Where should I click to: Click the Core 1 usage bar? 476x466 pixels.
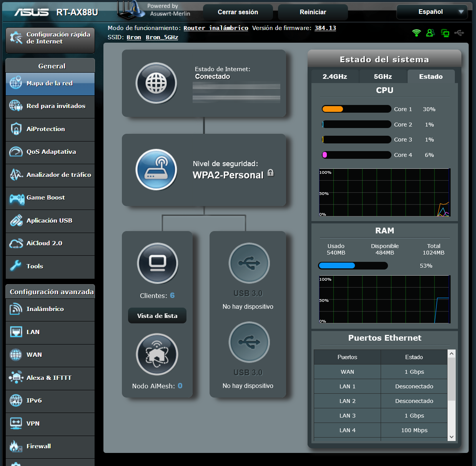(x=356, y=109)
